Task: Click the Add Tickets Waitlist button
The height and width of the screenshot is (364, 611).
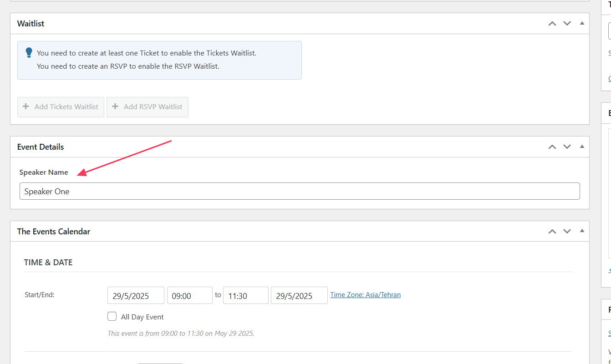Action: coord(61,107)
